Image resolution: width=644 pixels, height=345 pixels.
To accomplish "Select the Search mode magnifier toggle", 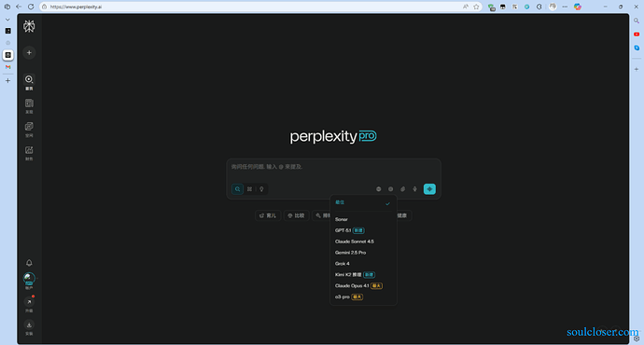I will (237, 189).
